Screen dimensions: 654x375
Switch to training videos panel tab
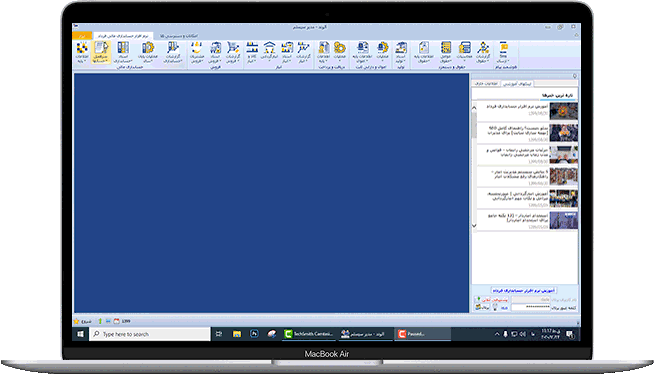(x=517, y=83)
